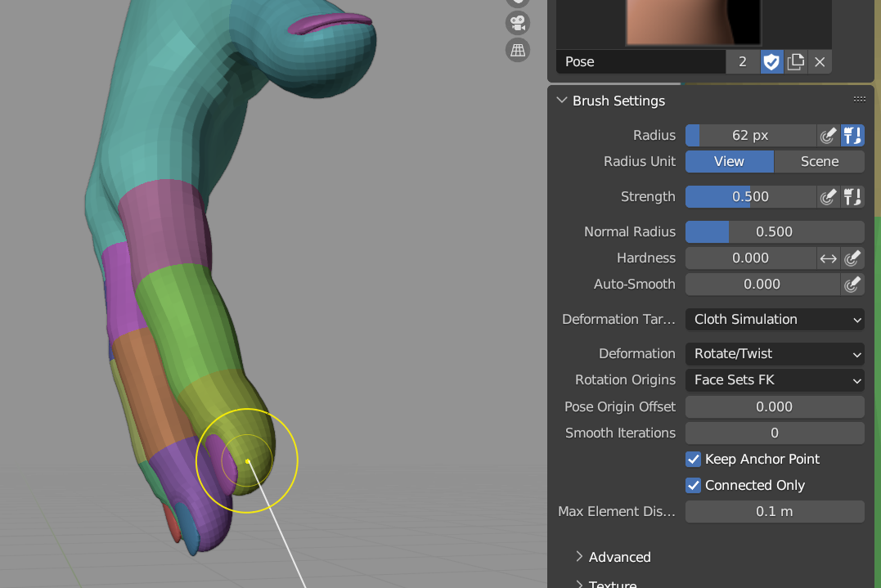Expand the Advanced subpanel
This screenshot has width=881, height=588.
[579, 557]
